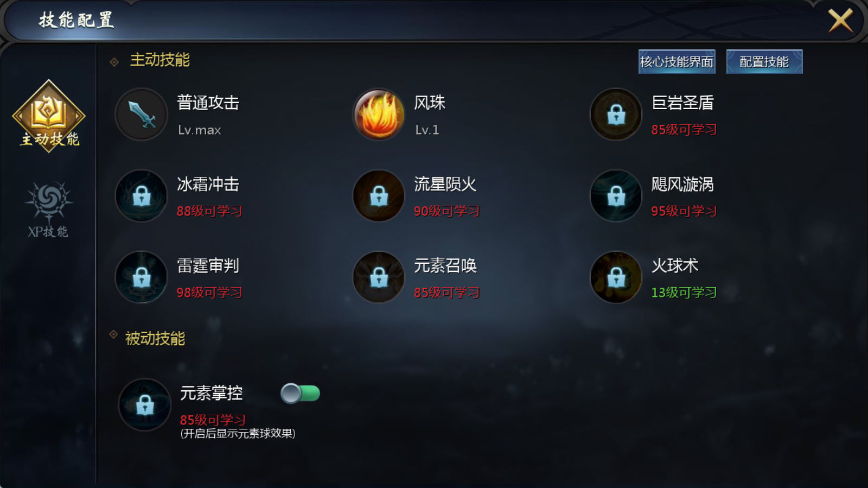Tap the locked 火球术 skill icon
Image resolution: width=868 pixels, height=488 pixels.
pyautogui.click(x=616, y=277)
